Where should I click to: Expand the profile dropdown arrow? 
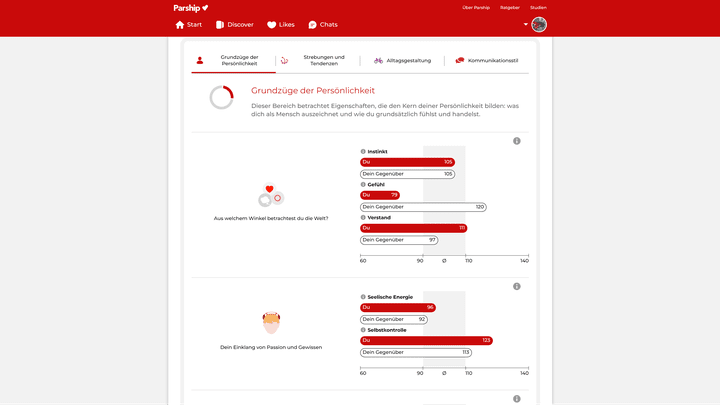[525, 24]
